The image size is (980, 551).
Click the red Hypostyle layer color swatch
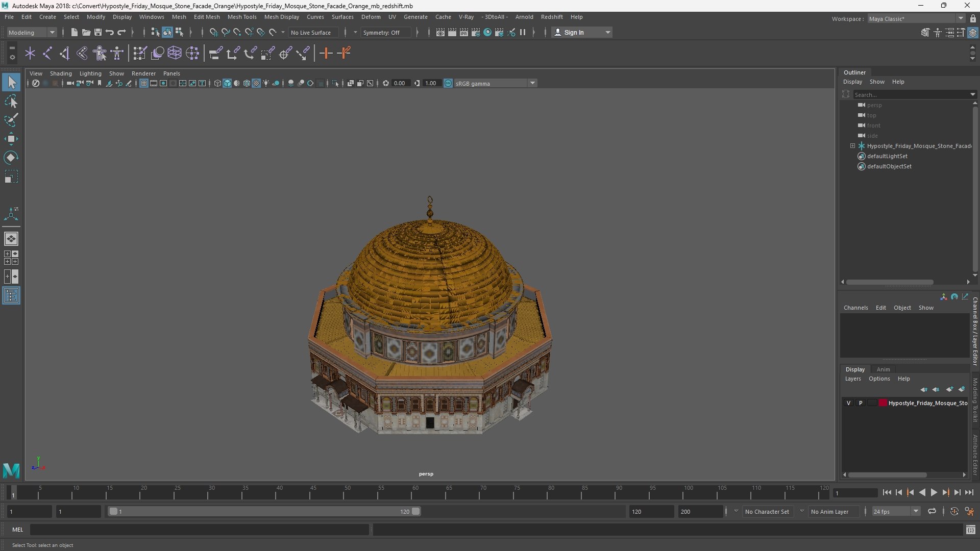[883, 403]
